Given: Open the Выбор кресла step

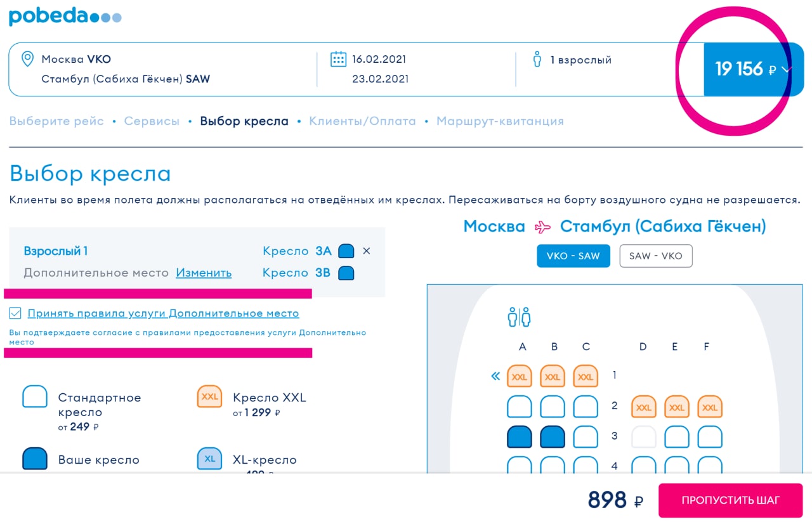Looking at the screenshot, I should [x=244, y=121].
